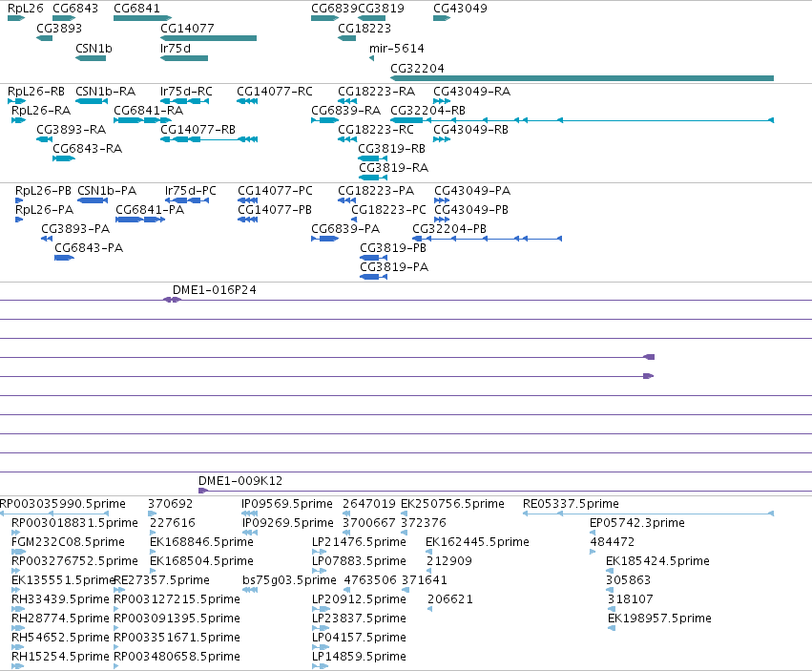Viewport: 812px width, 671px height.
Task: Click the CG43049 gene label
Action: click(460, 9)
